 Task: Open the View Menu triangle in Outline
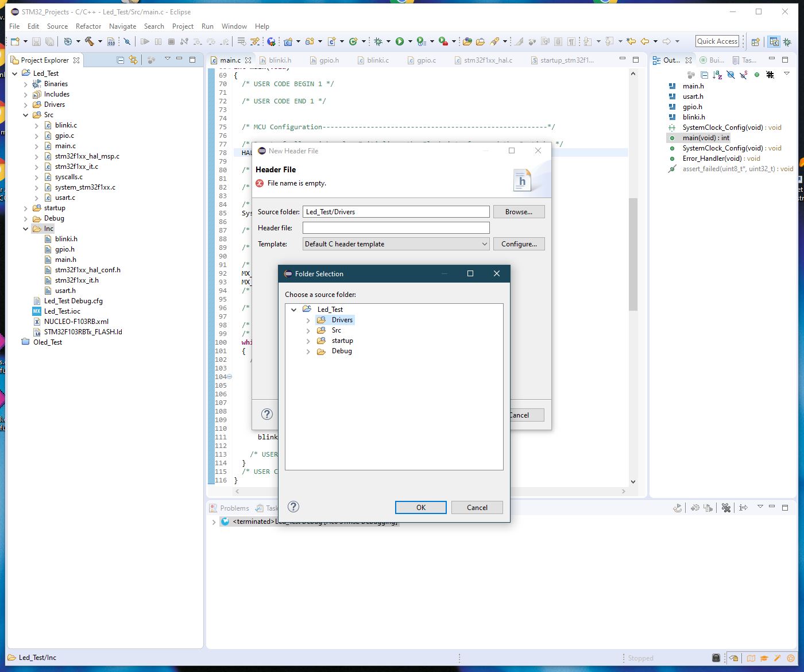tap(787, 74)
